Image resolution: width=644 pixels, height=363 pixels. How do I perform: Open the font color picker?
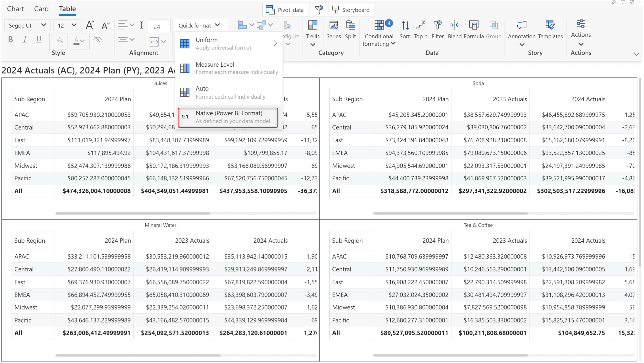79,41
